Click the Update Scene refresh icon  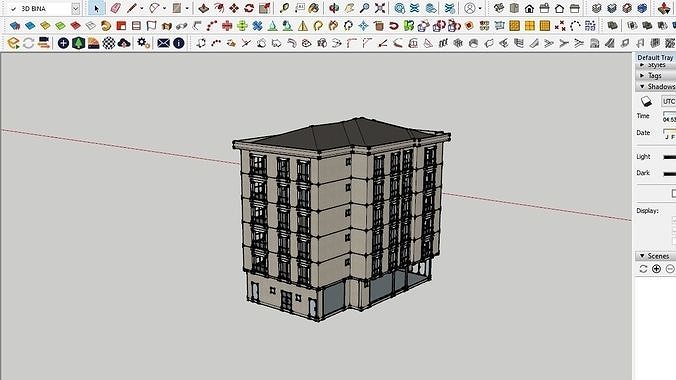pyautogui.click(x=643, y=269)
